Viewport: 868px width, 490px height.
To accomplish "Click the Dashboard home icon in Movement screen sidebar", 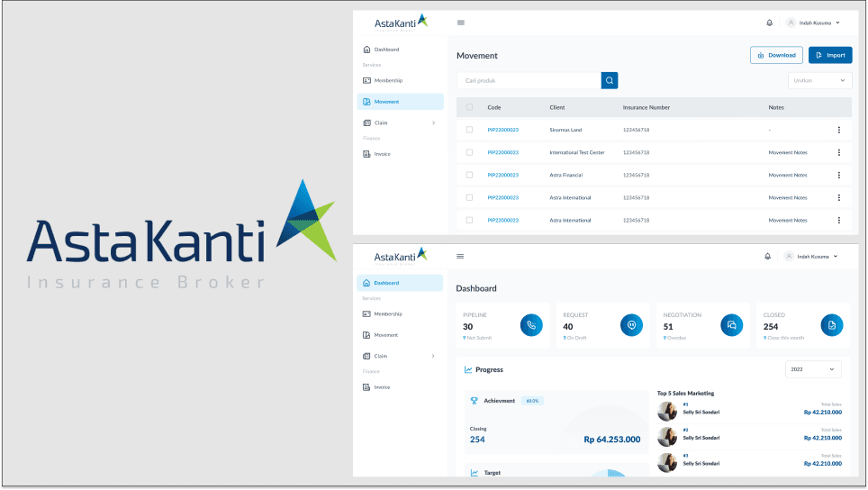I will tap(366, 50).
